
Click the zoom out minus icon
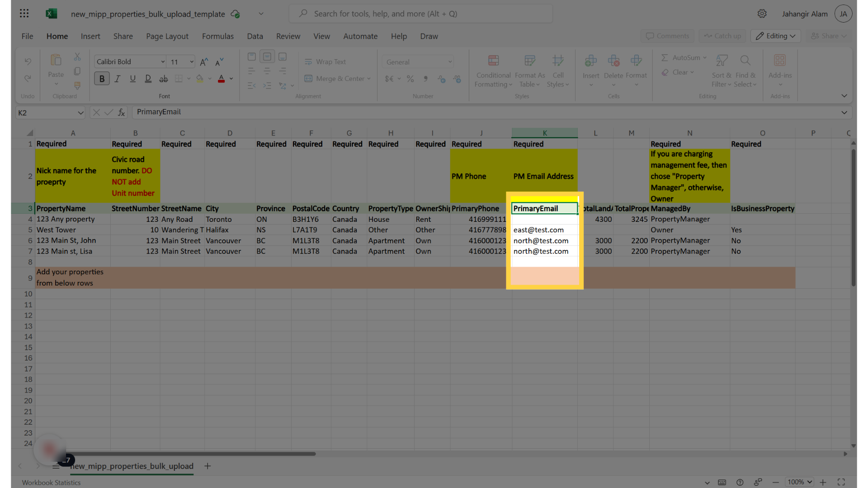[776, 482]
